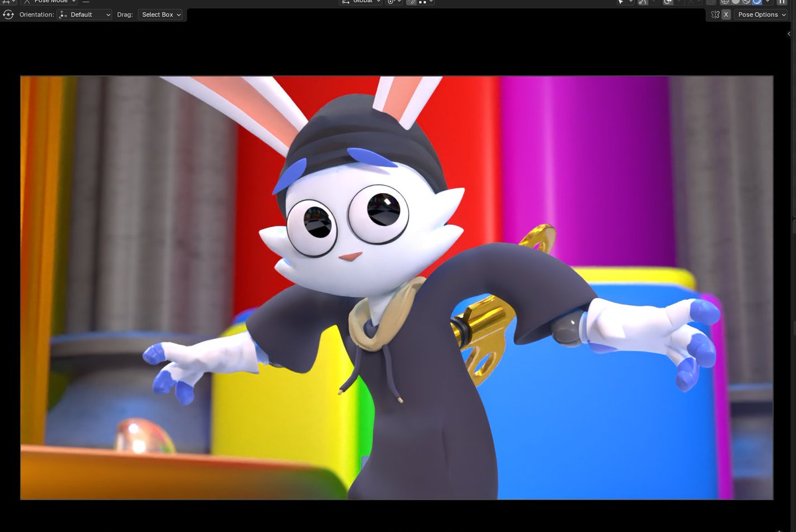Image resolution: width=796 pixels, height=532 pixels.
Task: Open the Pose Mode interaction mode dropdown
Action: tap(48, 2)
